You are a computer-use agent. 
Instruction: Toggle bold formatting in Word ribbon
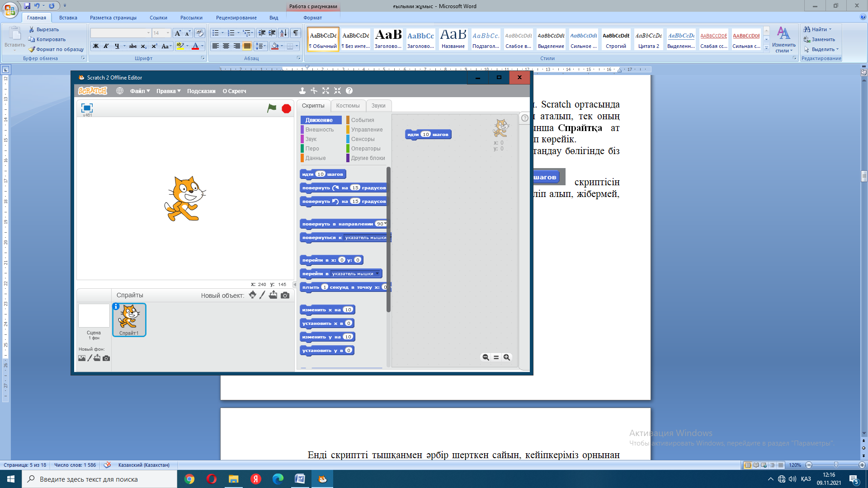96,46
